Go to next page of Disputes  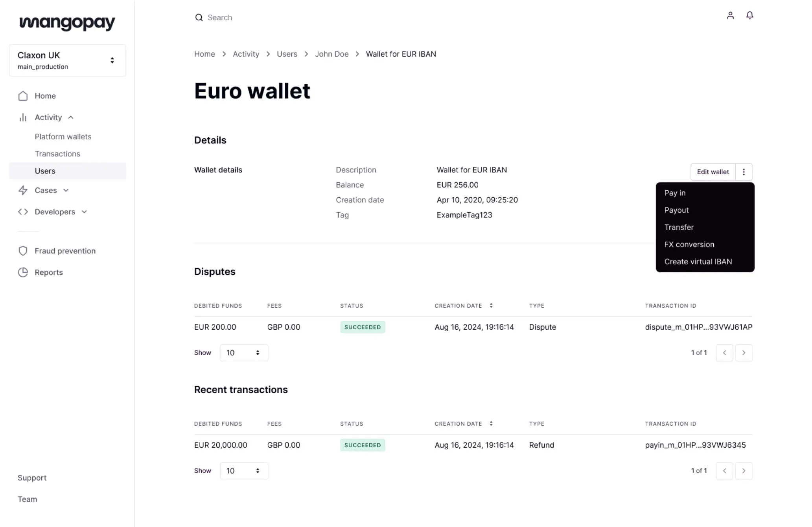pyautogui.click(x=743, y=353)
